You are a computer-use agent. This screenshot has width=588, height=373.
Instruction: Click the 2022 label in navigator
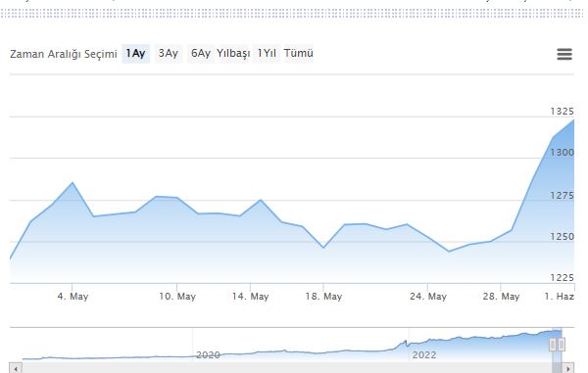[x=424, y=354]
